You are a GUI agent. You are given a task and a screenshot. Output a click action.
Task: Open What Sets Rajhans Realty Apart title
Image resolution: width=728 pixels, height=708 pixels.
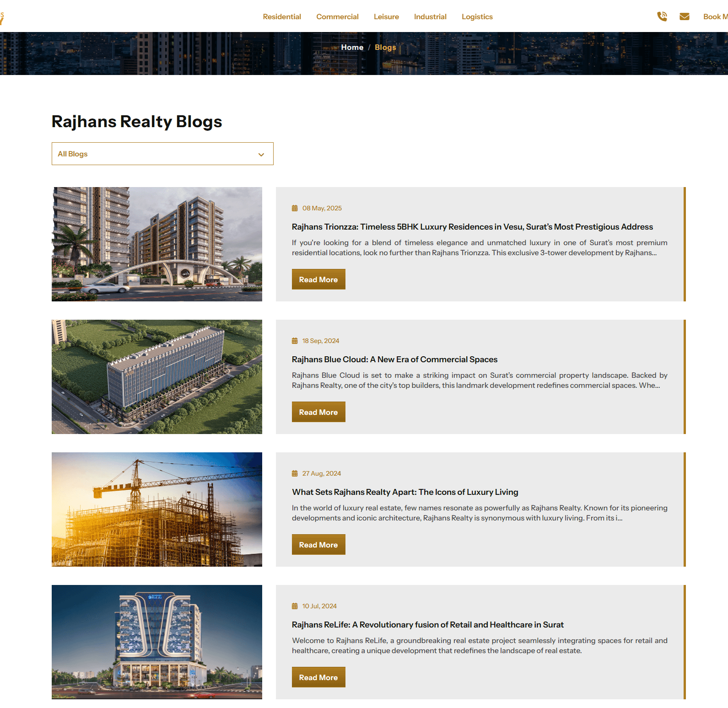point(405,492)
